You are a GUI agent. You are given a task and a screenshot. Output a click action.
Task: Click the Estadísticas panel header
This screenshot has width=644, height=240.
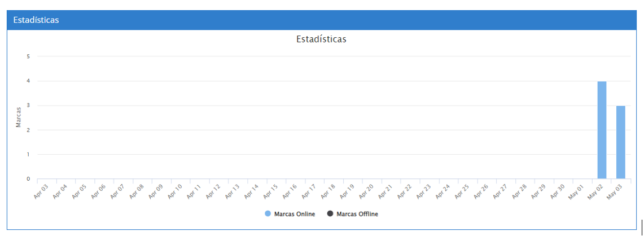pos(37,20)
